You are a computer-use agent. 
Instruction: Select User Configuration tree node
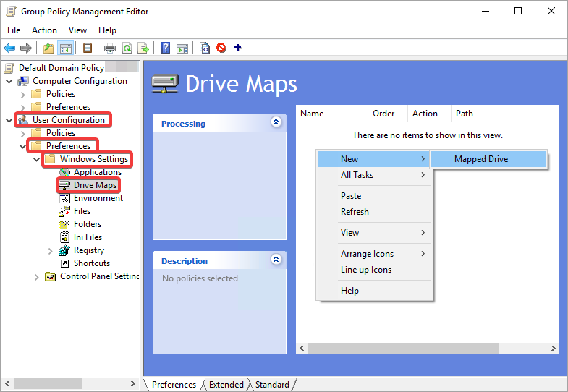[69, 120]
